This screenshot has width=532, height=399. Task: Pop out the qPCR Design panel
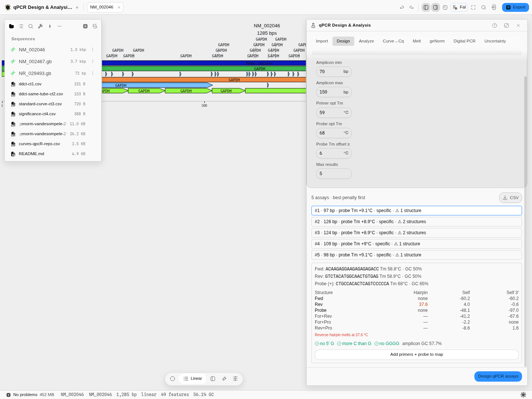pyautogui.click(x=507, y=25)
